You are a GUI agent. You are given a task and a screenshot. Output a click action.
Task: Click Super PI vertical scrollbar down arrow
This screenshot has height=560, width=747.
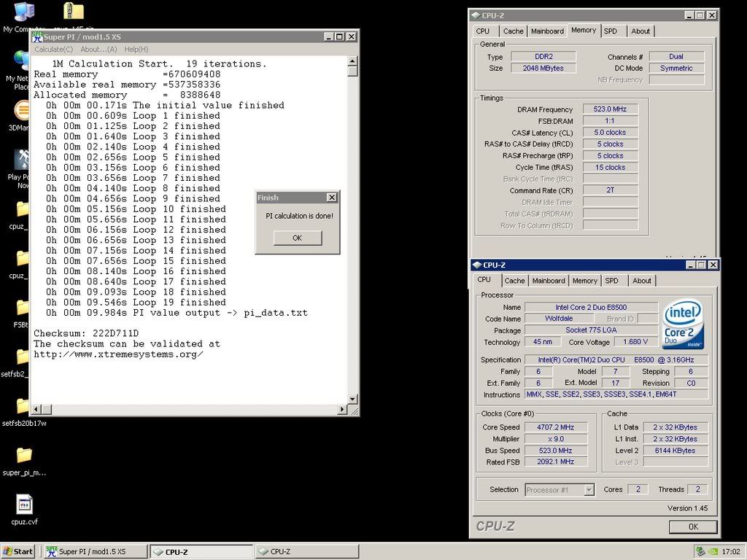(352, 399)
